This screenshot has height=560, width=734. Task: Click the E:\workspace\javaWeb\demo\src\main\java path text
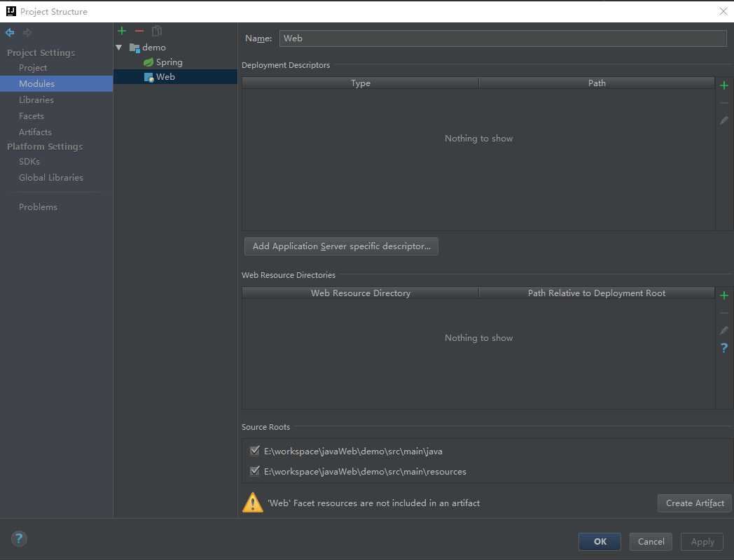[353, 451]
